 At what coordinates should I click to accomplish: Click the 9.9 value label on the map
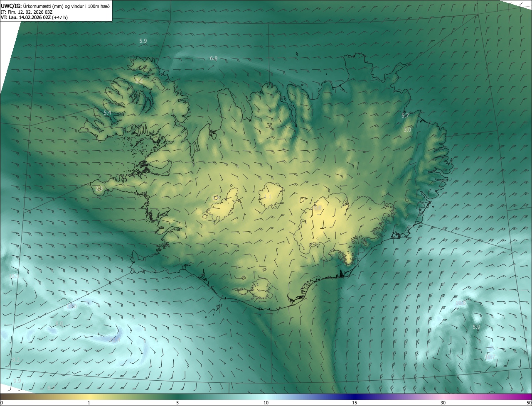coord(17,381)
